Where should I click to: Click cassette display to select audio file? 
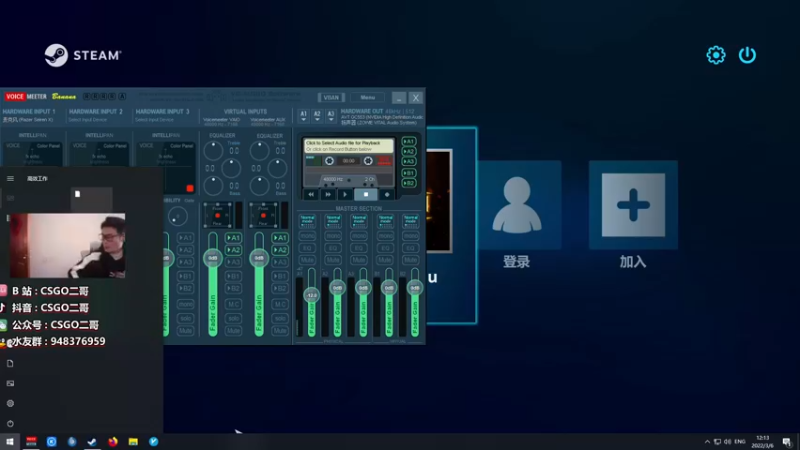349,146
